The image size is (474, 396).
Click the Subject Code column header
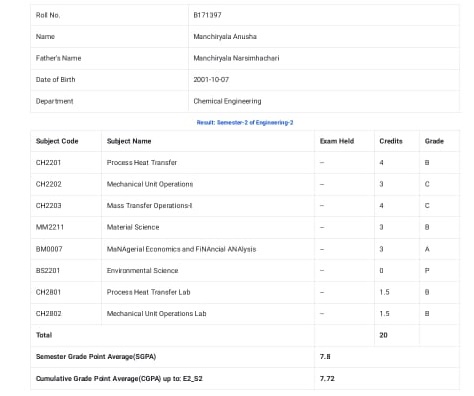pos(57,141)
